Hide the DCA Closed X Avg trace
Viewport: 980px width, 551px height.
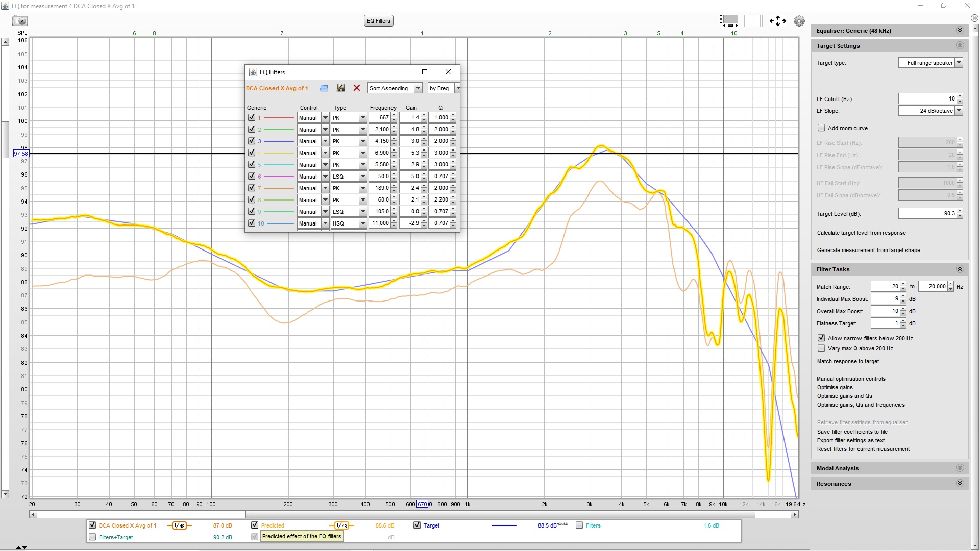click(92, 525)
